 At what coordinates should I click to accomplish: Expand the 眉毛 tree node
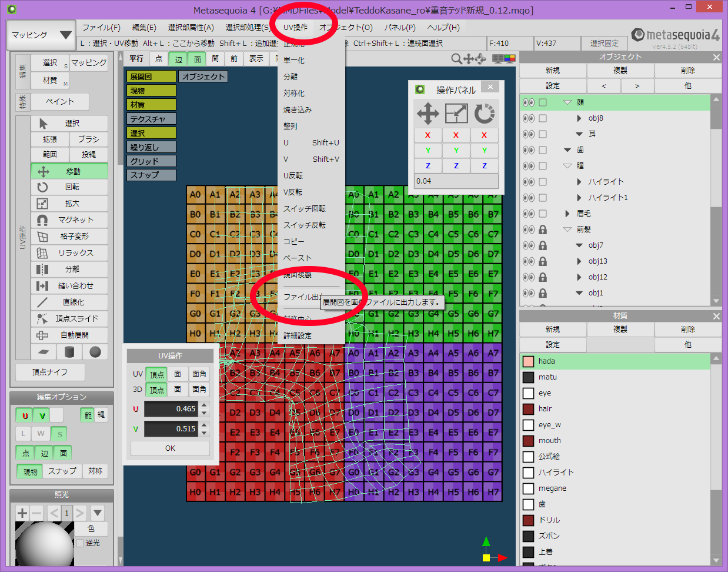tap(567, 214)
